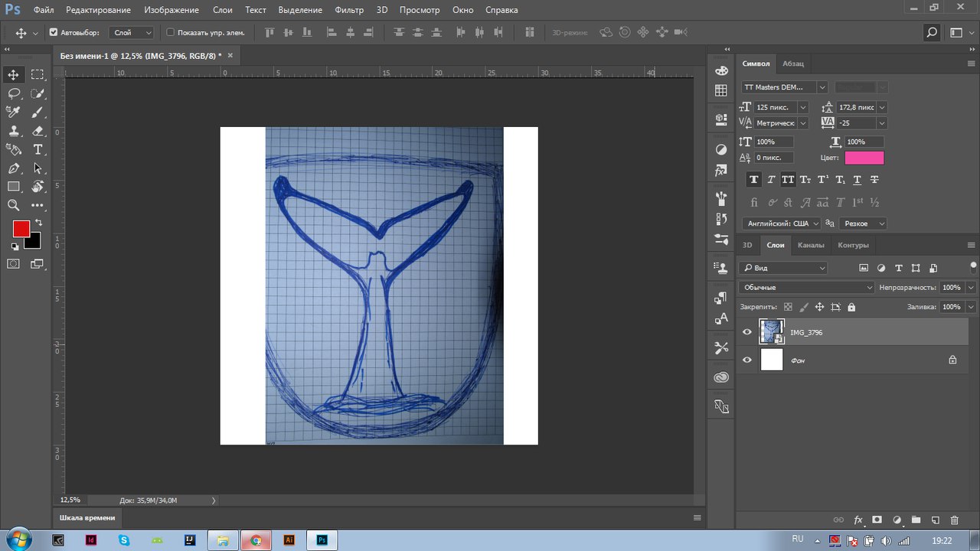Create a new layer
The image size is (980, 551).
click(935, 520)
